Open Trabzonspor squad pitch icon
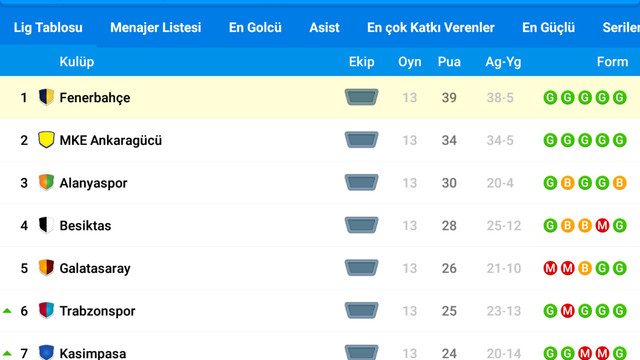Viewport: 640px width, 360px height. click(x=361, y=311)
